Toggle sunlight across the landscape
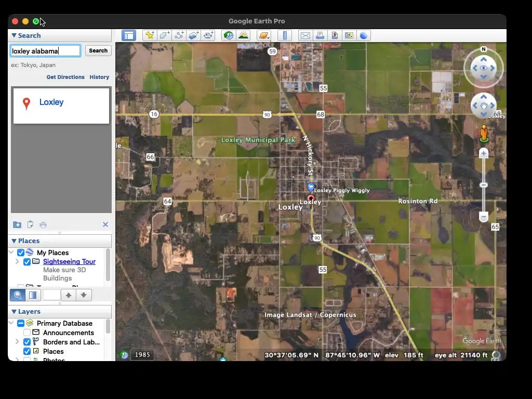The width and height of the screenshot is (532, 399). click(243, 35)
